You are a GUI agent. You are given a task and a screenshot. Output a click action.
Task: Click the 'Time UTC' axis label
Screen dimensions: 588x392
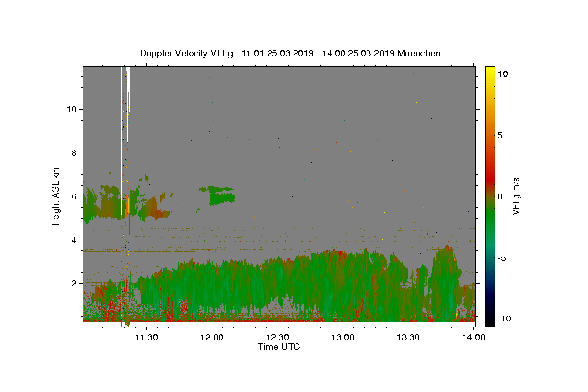[279, 347]
